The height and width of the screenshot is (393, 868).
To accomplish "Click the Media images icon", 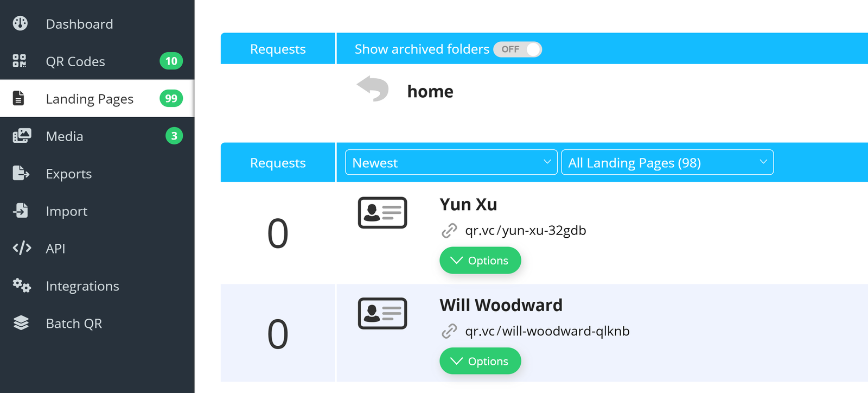I will click(22, 136).
